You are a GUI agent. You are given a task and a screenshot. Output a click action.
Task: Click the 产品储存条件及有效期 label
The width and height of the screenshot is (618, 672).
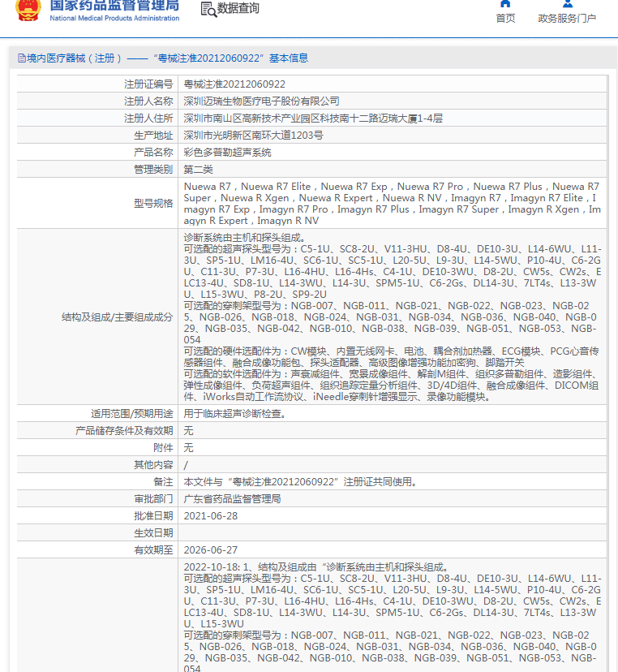pyautogui.click(x=124, y=431)
